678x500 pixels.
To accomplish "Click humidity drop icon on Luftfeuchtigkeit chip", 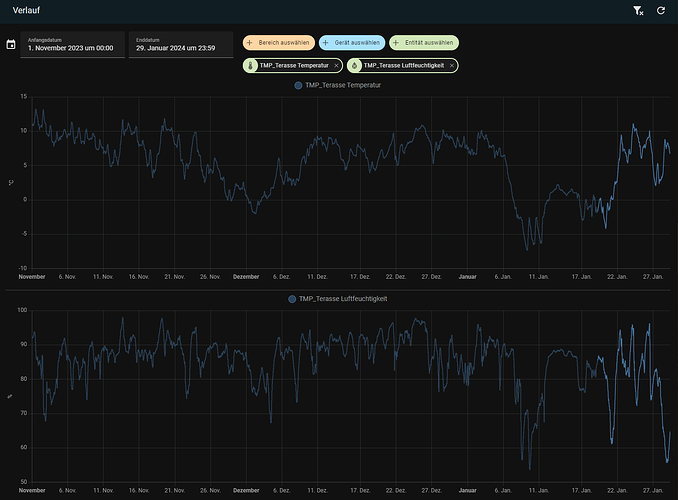I will pos(355,65).
